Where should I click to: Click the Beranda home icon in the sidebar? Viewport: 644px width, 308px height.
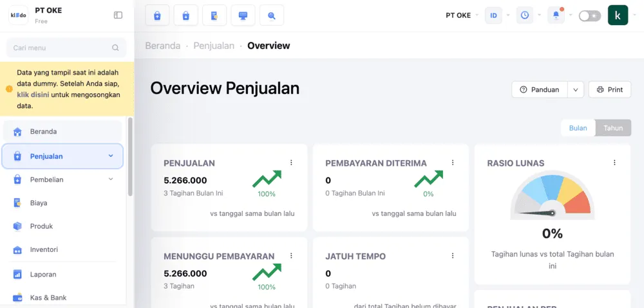tap(17, 132)
